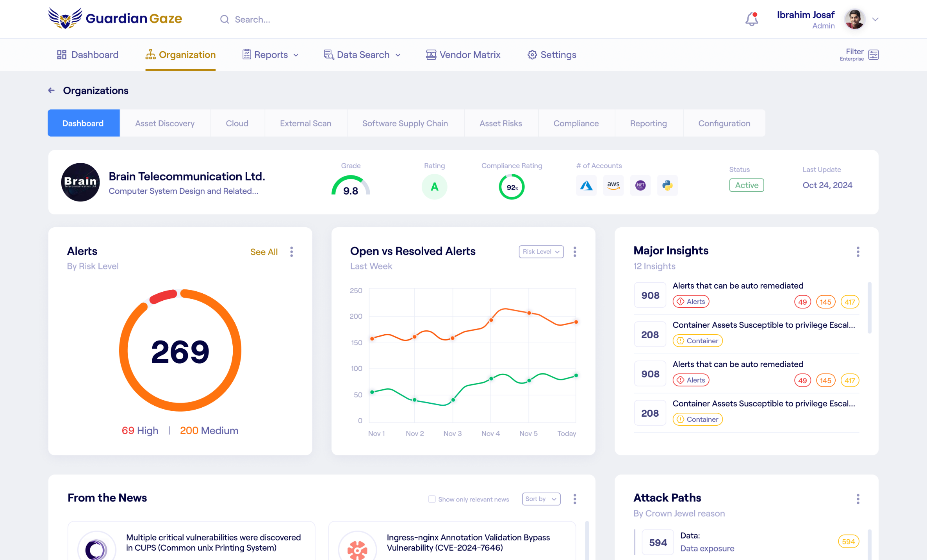
Task: Expand the user account chevron
Action: [875, 19]
